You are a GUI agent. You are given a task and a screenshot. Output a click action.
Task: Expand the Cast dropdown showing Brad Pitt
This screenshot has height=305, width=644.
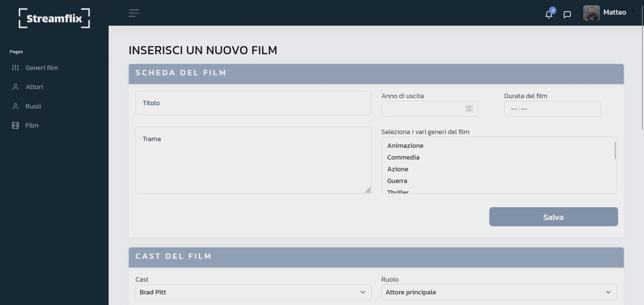253,292
